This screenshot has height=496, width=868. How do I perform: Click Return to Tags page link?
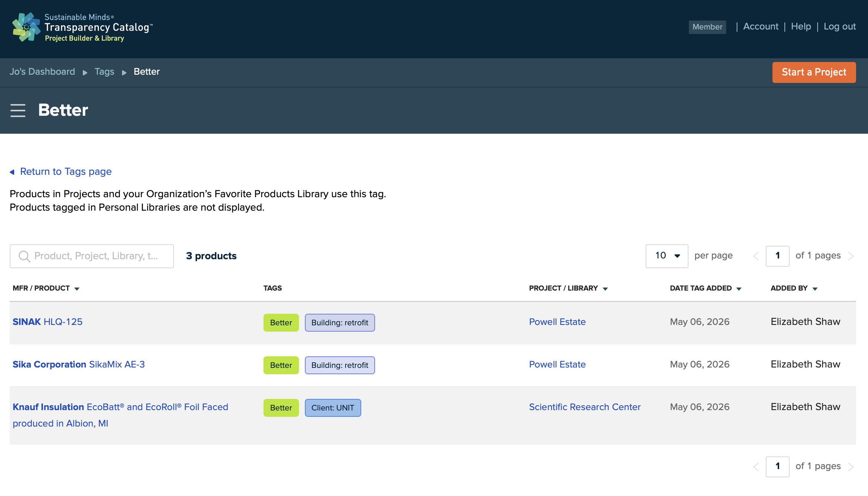[66, 171]
